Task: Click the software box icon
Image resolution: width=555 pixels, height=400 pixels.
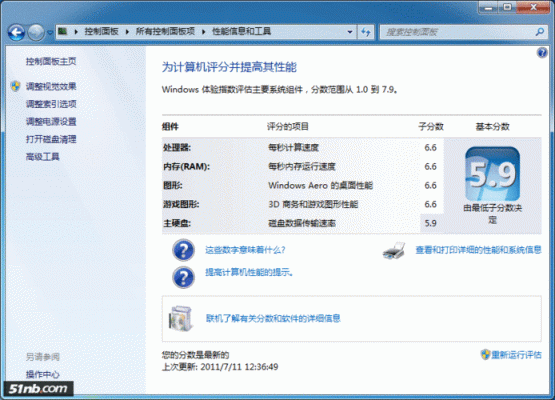Action: point(181,318)
